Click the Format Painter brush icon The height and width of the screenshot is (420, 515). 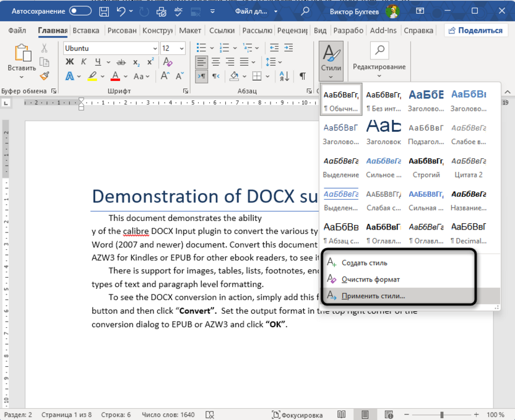click(x=43, y=75)
